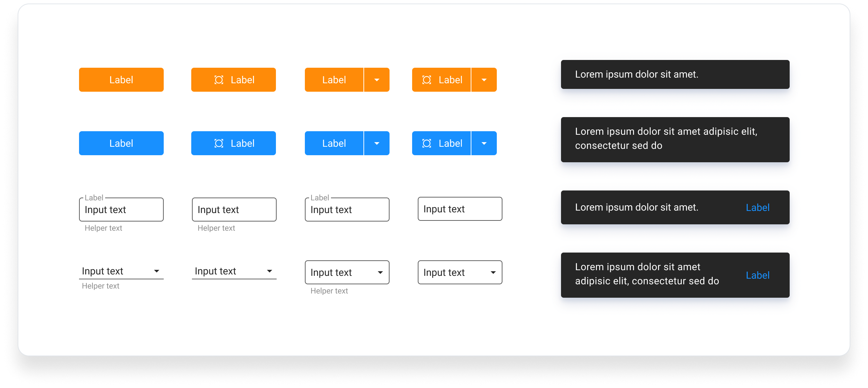Image resolution: width=868 pixels, height=388 pixels.
Task: Open the orange split button dropdown arrow without an icon
Action: pyautogui.click(x=376, y=80)
